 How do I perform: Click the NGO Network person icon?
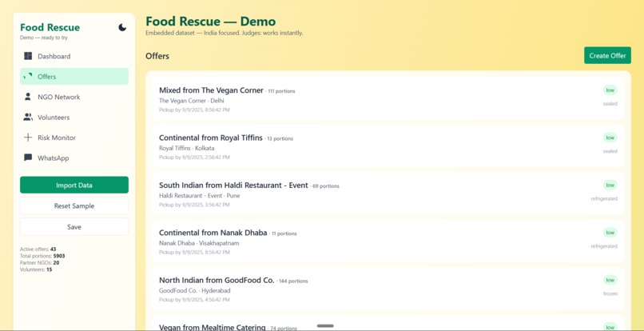pyautogui.click(x=28, y=97)
